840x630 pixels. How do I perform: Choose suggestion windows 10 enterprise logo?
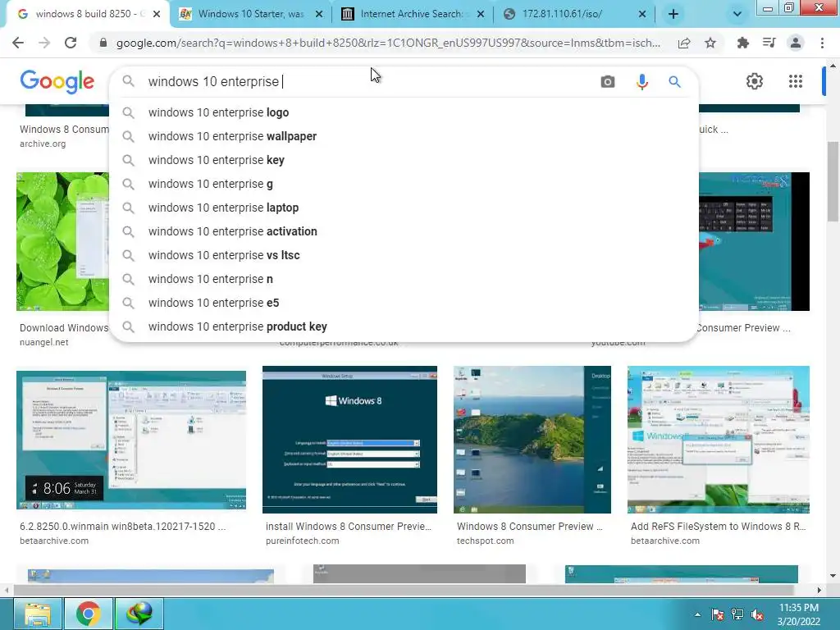pyautogui.click(x=404, y=112)
